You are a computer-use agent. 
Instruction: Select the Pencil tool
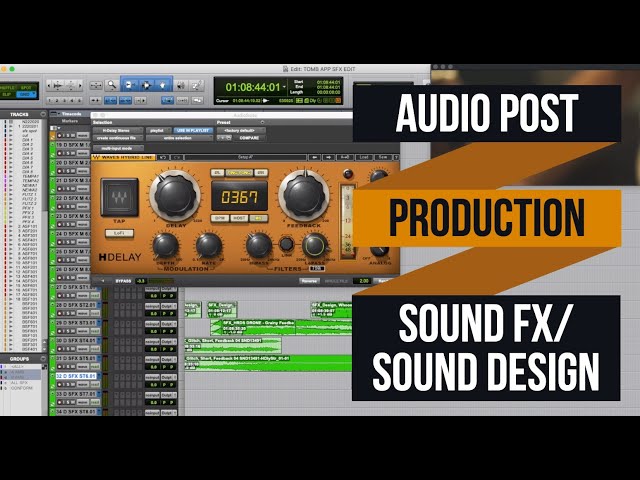pyautogui.click(x=197, y=85)
